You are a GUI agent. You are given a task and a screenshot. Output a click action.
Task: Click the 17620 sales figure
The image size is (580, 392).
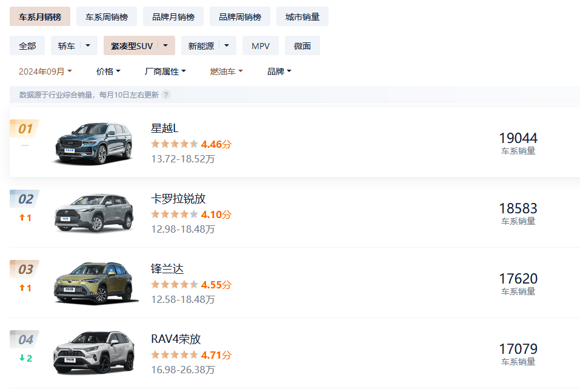[x=518, y=279]
